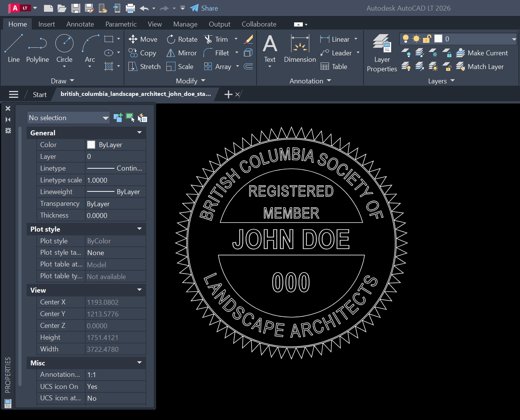Toggle layer 0 freeze sun icon
520x420 pixels.
pos(416,39)
